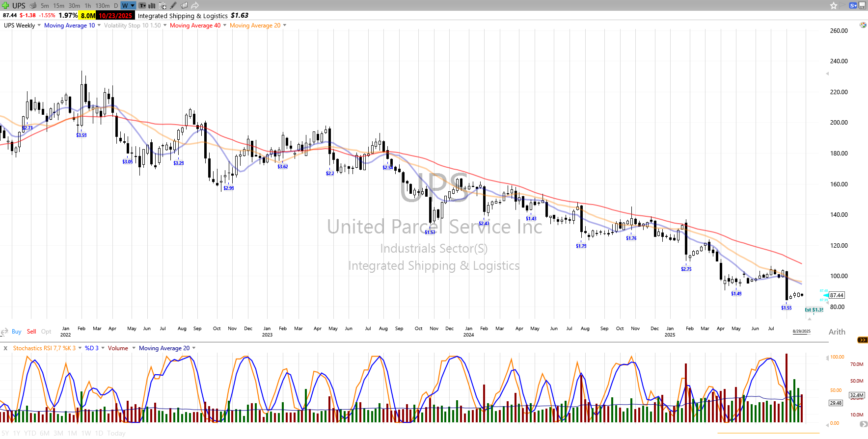Select the 1Y range at the bottom
This screenshot has width=868, height=439.
[17, 433]
